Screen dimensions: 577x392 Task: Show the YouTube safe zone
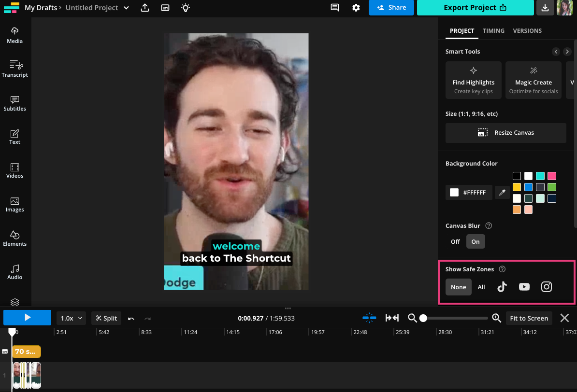click(524, 286)
